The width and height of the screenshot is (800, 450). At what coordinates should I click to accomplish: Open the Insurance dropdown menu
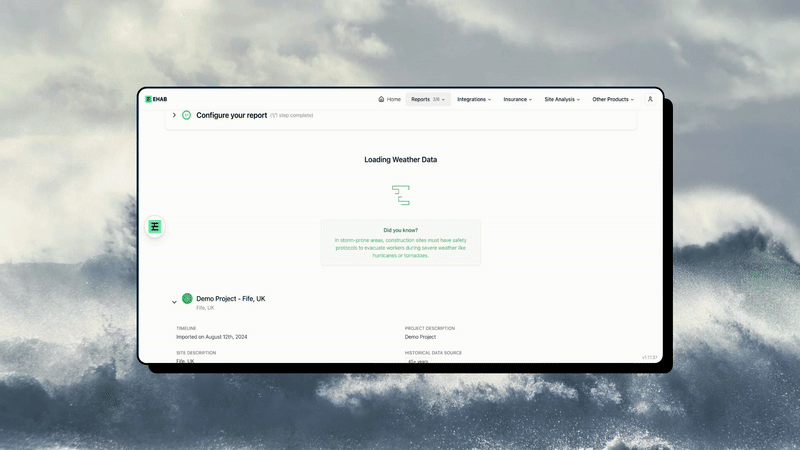point(517,99)
